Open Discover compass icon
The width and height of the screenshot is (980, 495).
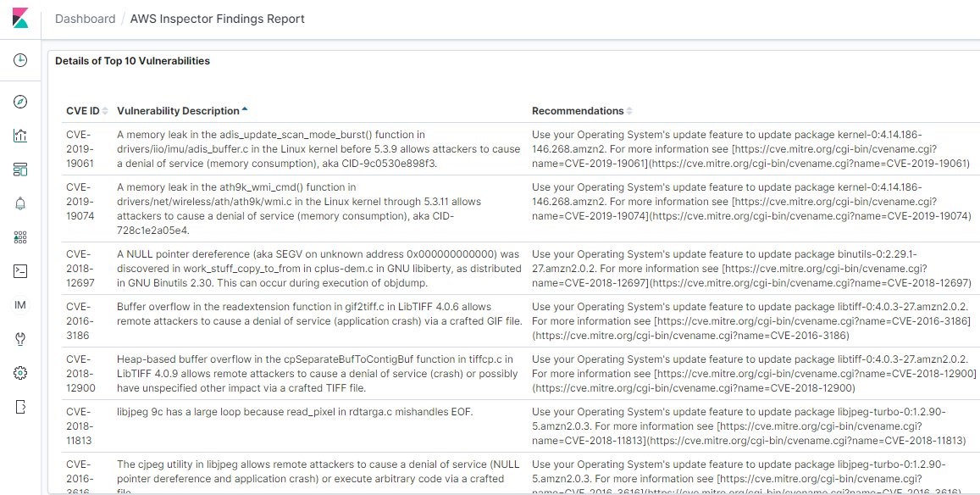point(20,102)
